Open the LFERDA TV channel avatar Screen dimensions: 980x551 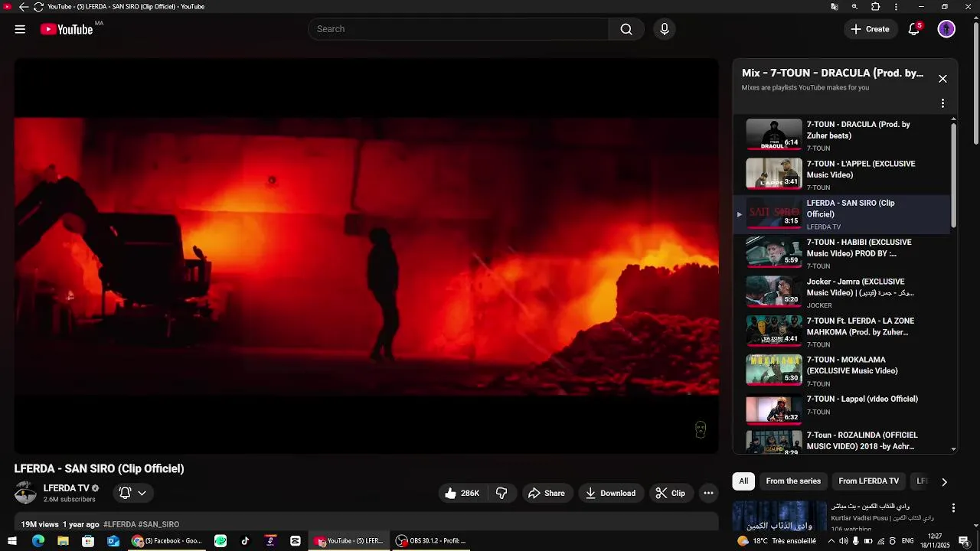pos(25,493)
